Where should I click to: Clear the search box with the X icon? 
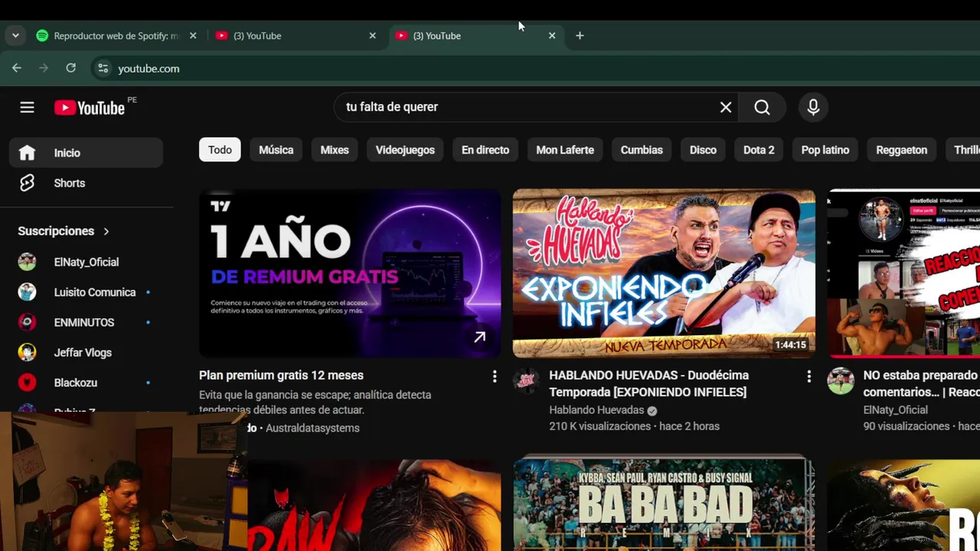726,107
